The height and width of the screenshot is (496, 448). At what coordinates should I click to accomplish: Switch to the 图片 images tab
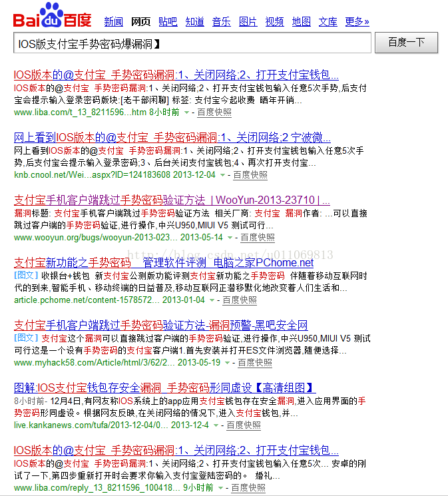[x=248, y=21]
